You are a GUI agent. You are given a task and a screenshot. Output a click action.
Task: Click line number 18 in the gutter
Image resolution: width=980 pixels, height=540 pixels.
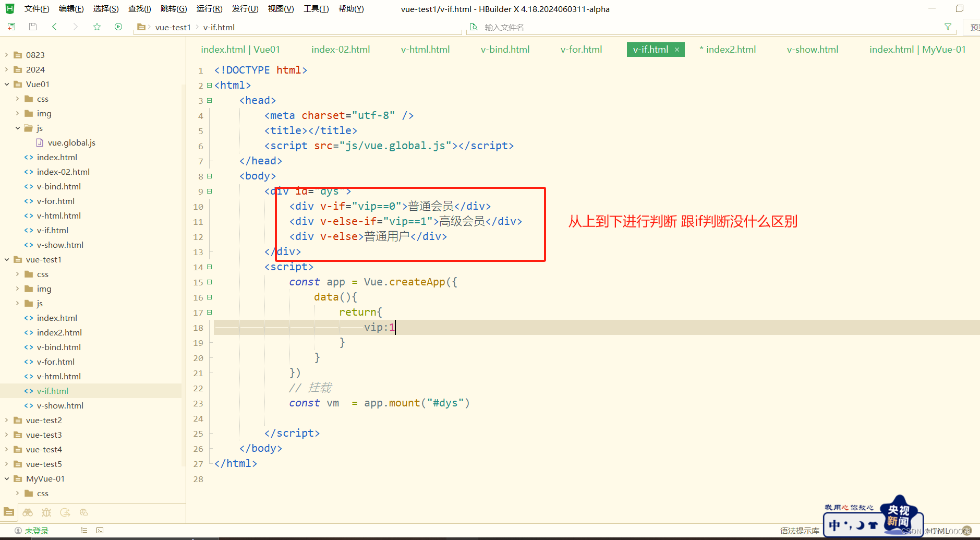coord(198,328)
